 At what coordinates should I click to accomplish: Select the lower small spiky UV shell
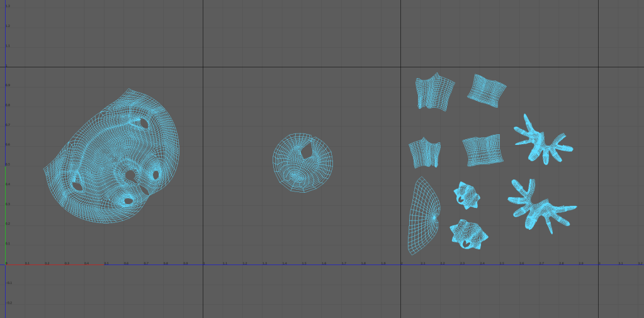(468, 234)
